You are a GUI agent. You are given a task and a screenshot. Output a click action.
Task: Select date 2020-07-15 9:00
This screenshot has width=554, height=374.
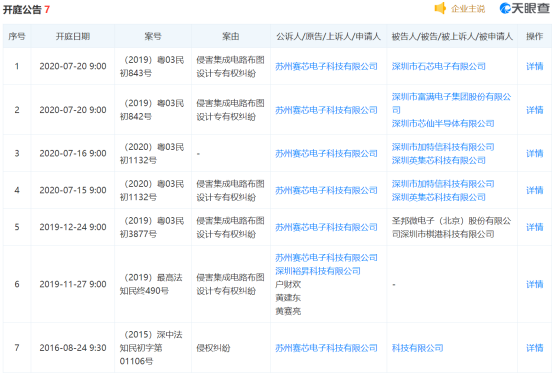click(x=73, y=190)
